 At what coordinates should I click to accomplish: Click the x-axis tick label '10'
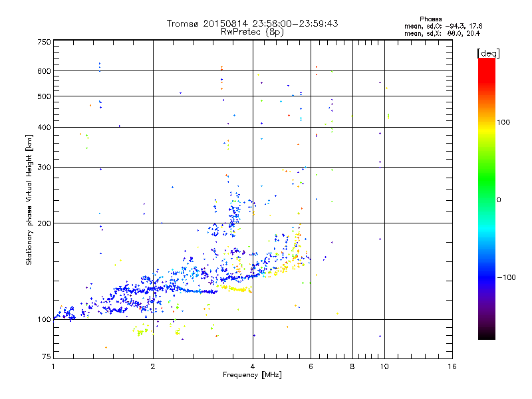point(384,366)
